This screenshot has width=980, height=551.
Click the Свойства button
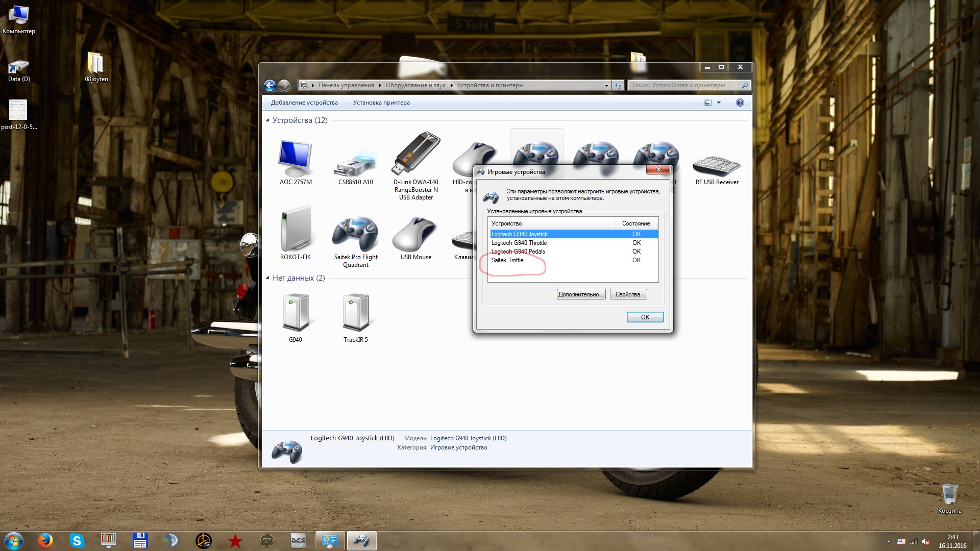(x=628, y=294)
